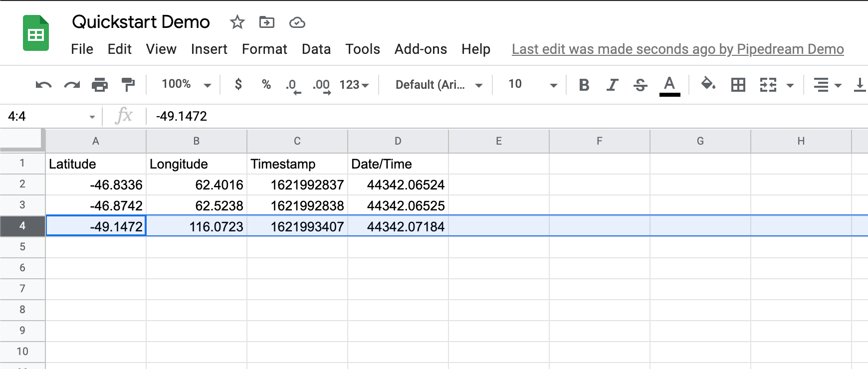Viewport: 868px width, 369px height.
Task: Open the last edit history link
Action: point(677,49)
